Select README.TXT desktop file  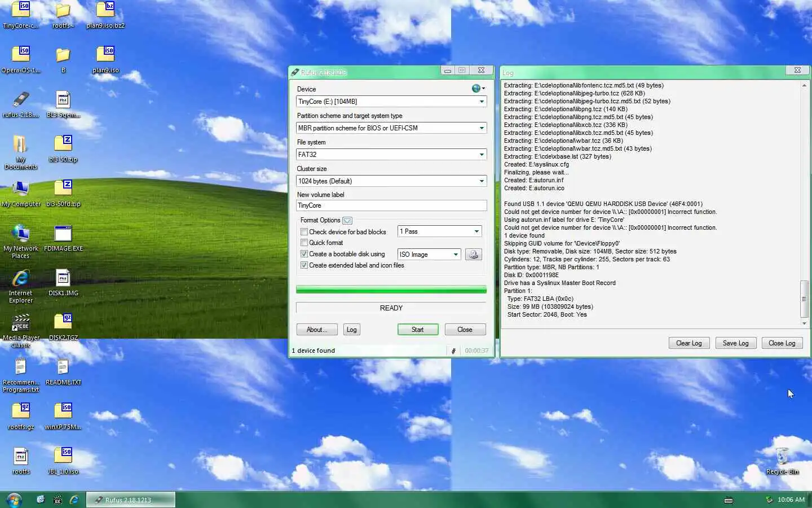point(63,372)
